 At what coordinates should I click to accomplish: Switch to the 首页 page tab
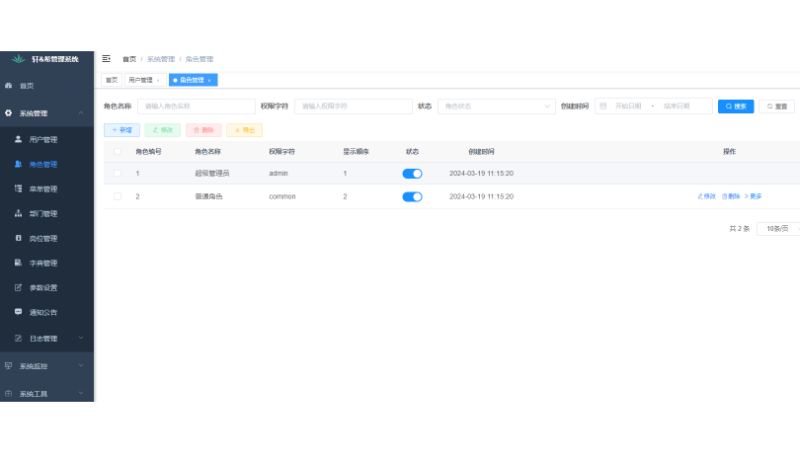pyautogui.click(x=112, y=80)
